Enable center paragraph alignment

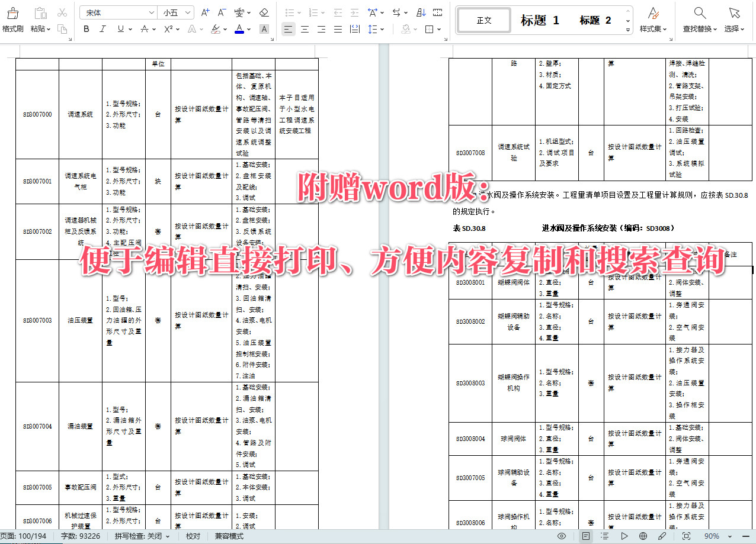tap(305, 29)
